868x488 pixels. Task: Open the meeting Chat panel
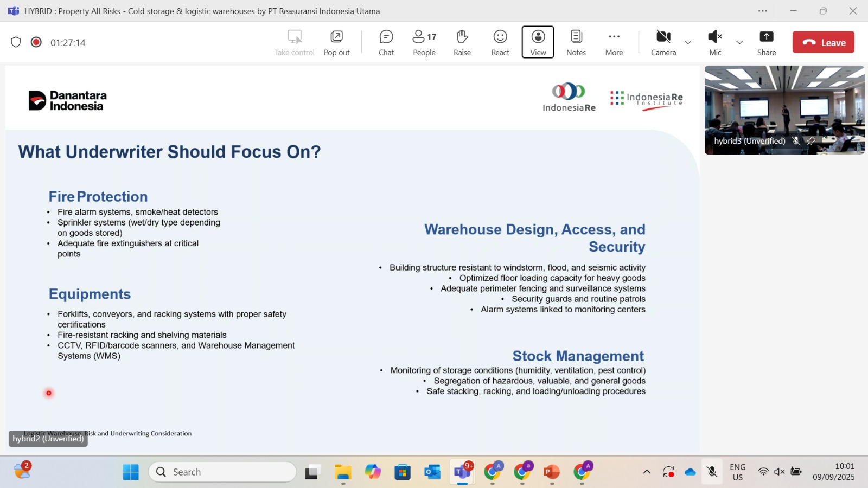(x=386, y=42)
